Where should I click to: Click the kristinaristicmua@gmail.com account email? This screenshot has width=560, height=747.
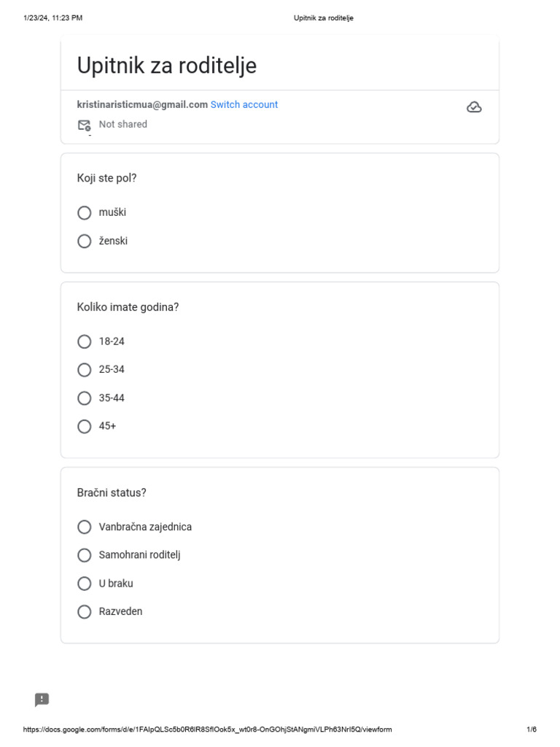(142, 105)
